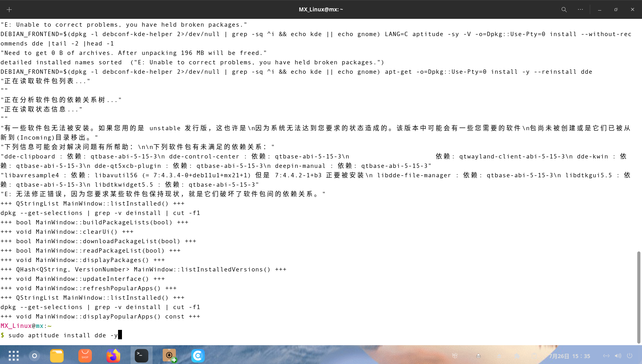Click the terminal vertical scrollbar thumb
The height and width of the screenshot is (364, 642).
639,297
